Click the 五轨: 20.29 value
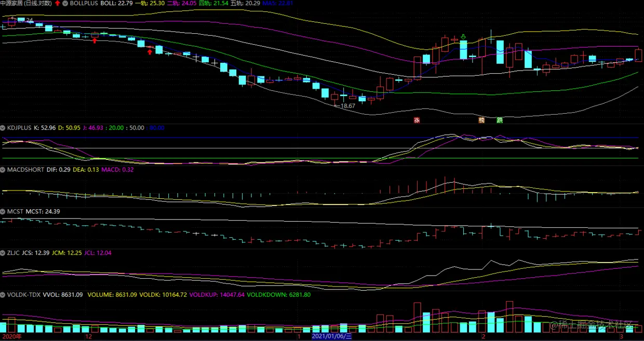The width and height of the screenshot is (644, 341). 246,3
